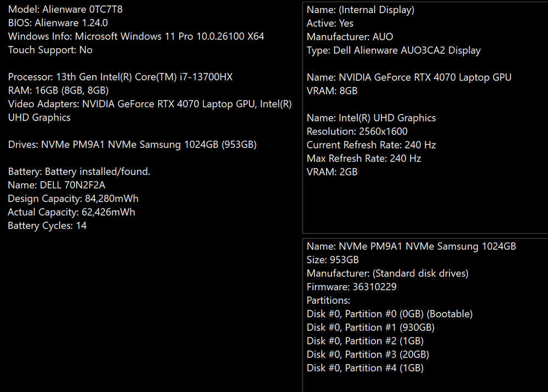
Task: Select the Processor i7-13700HX line
Action: (120, 77)
